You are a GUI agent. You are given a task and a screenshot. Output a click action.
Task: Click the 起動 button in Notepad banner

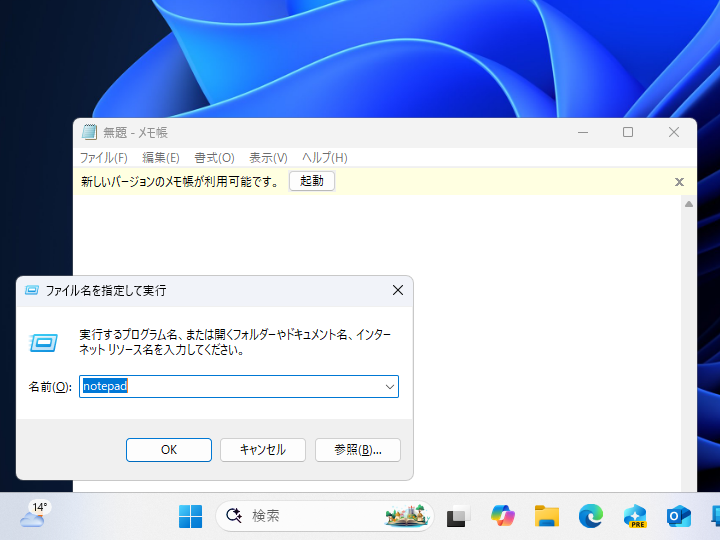[312, 181]
